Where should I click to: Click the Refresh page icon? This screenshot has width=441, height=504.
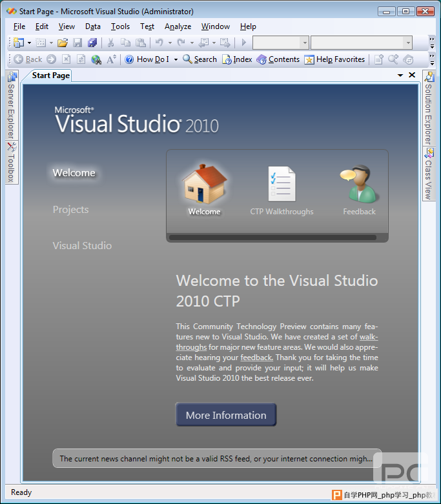coord(81,59)
